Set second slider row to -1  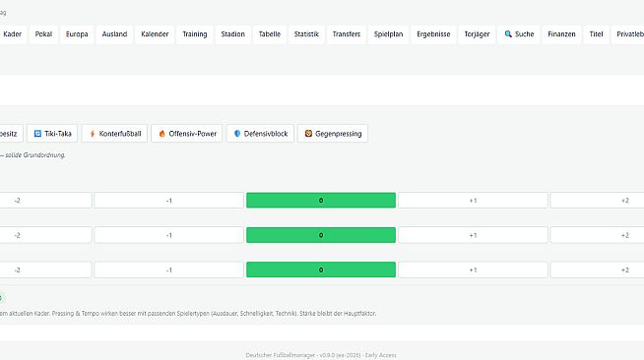coord(168,235)
